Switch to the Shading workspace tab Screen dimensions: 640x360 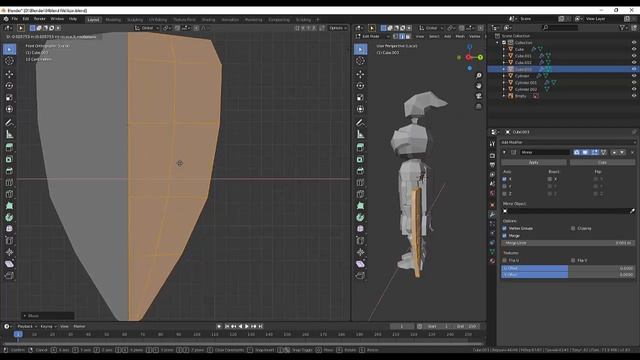208,20
